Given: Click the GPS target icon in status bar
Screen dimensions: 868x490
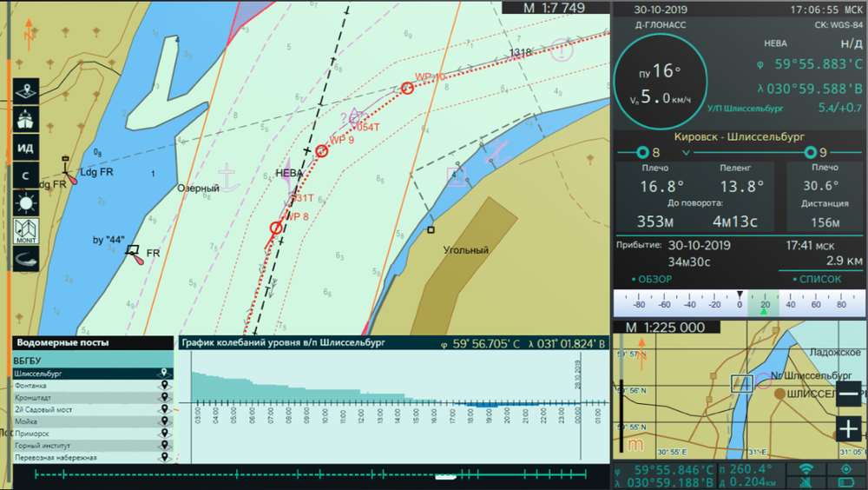Looking at the screenshot, I should coord(846,469).
